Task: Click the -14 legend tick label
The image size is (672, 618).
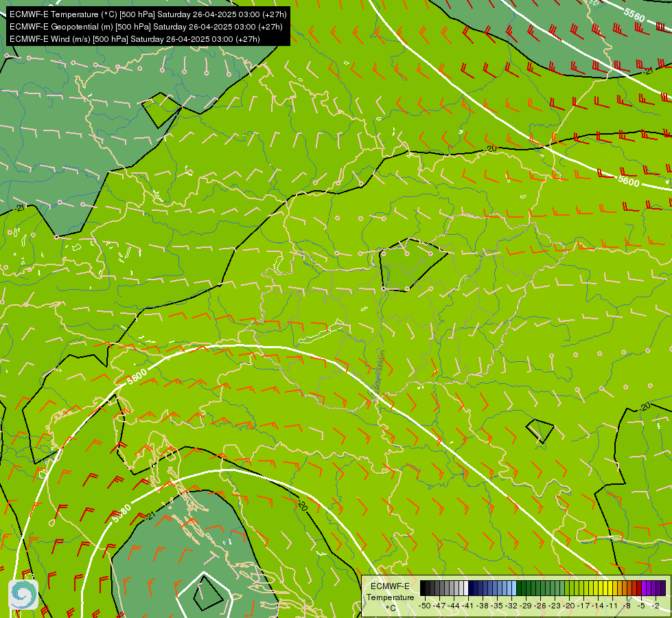Action: point(599,606)
